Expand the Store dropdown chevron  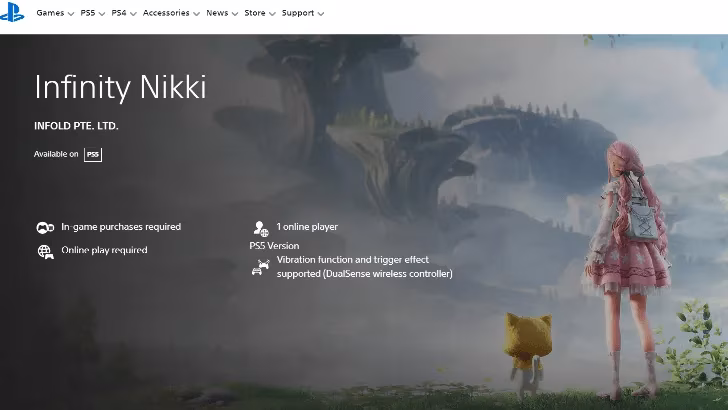pyautogui.click(x=272, y=14)
